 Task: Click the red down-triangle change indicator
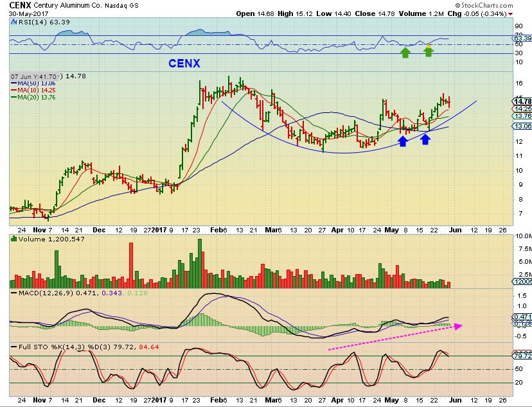[x=510, y=14]
